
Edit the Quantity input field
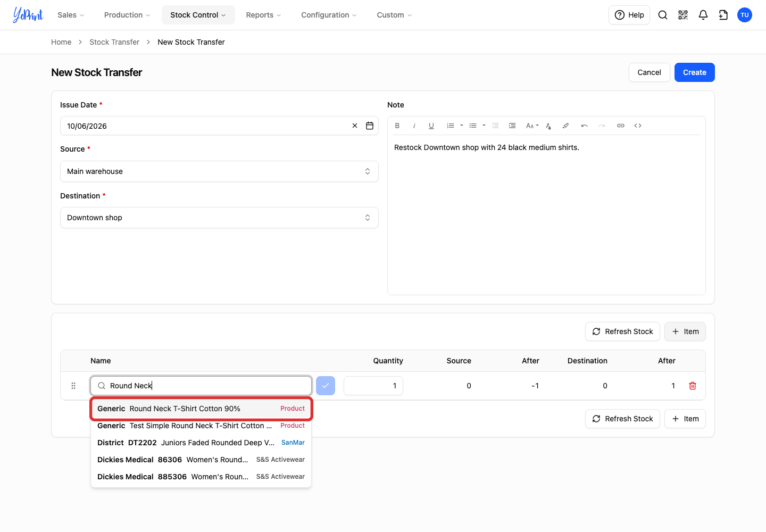tap(373, 386)
